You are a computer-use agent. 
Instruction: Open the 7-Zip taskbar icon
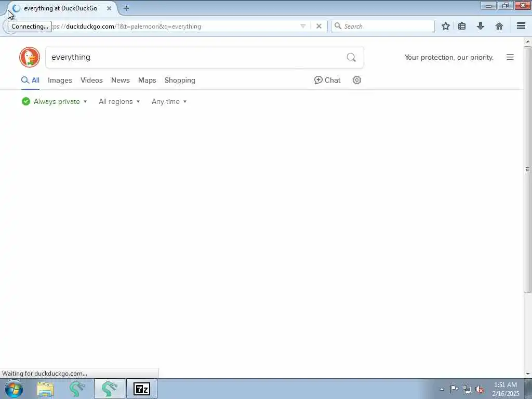coord(142,389)
